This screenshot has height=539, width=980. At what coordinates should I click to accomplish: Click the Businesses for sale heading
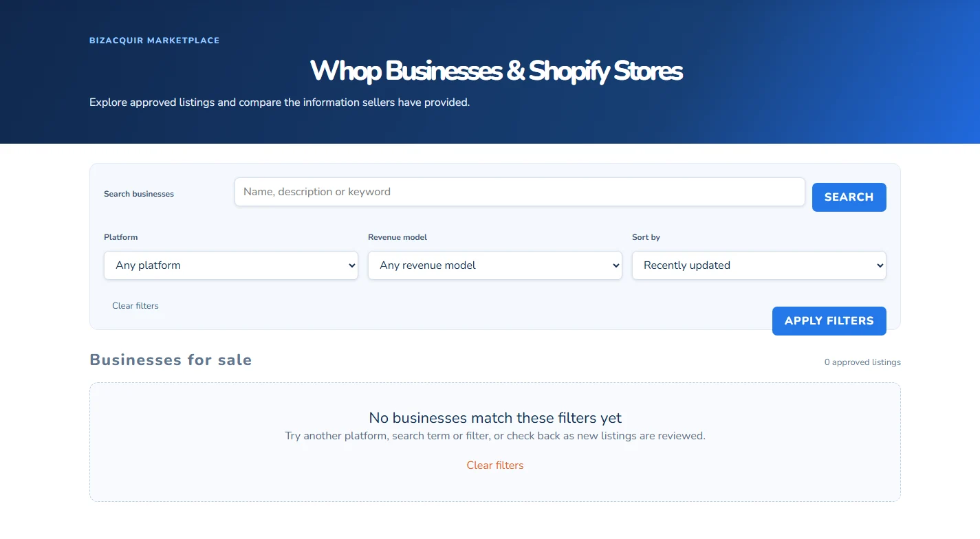[171, 360]
